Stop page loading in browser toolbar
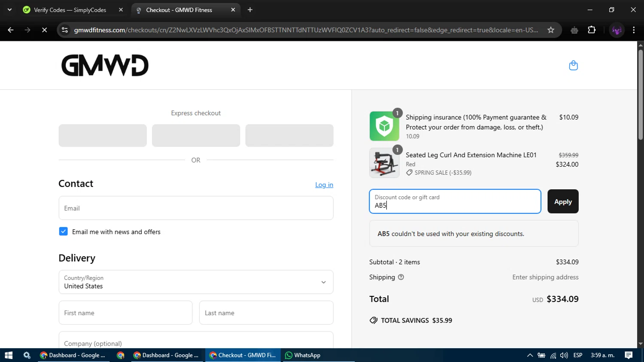Image resolution: width=644 pixels, height=362 pixels. click(44, 30)
